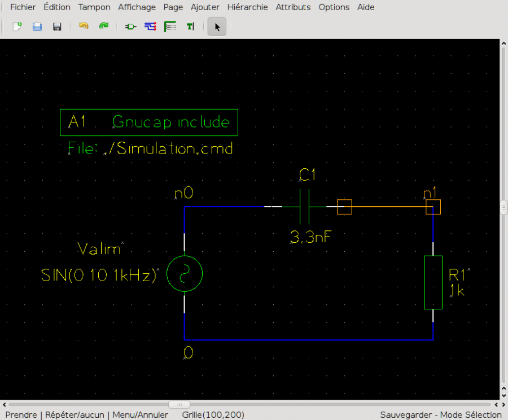The height and width of the screenshot is (420, 508).
Task: Select the Add bus tool icon
Action: pyautogui.click(x=170, y=26)
